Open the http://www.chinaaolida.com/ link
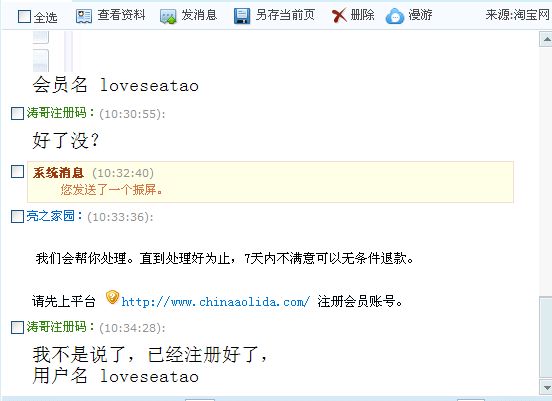Image resolution: width=552 pixels, height=401 pixels. 215,302
